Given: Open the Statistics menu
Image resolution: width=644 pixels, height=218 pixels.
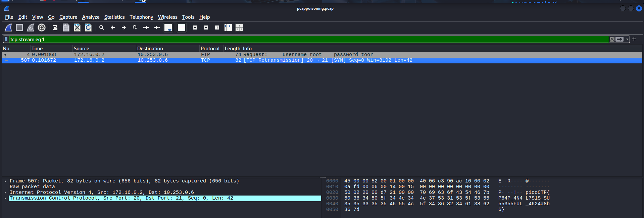Looking at the screenshot, I should point(114,17).
